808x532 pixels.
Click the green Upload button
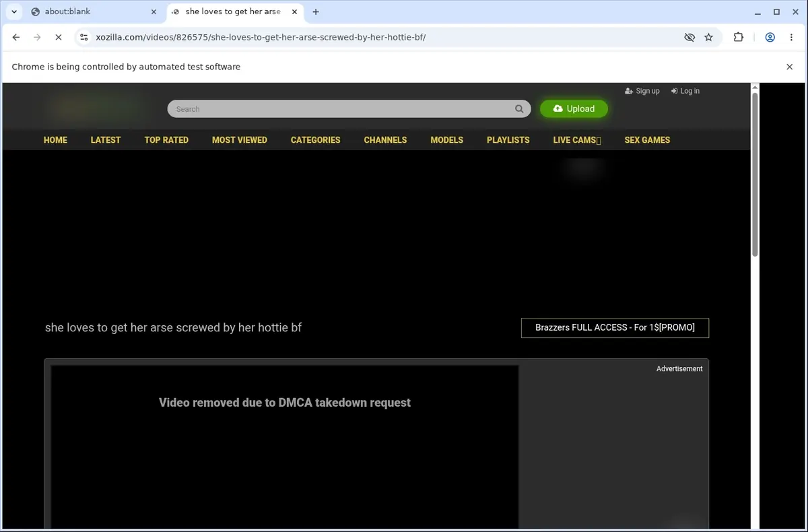click(x=574, y=108)
